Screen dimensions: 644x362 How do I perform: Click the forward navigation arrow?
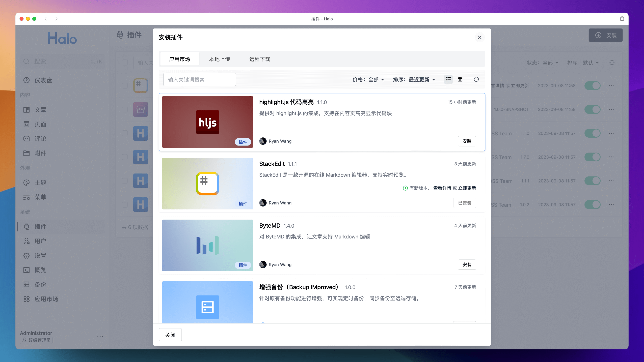coord(56,19)
